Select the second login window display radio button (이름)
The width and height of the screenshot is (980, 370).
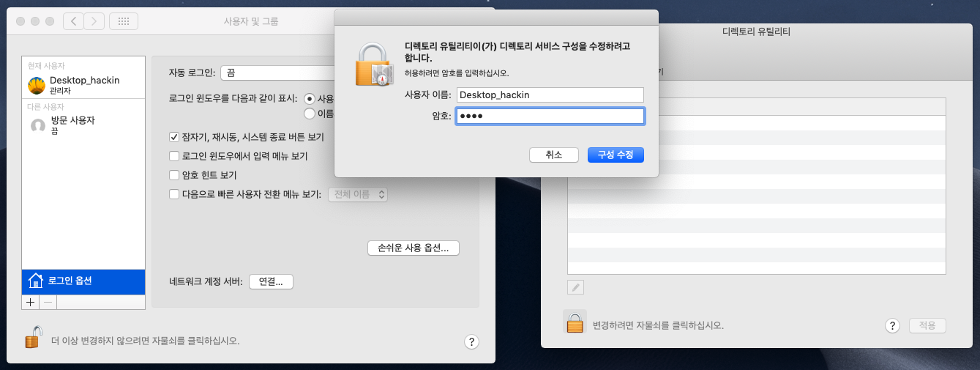click(310, 114)
